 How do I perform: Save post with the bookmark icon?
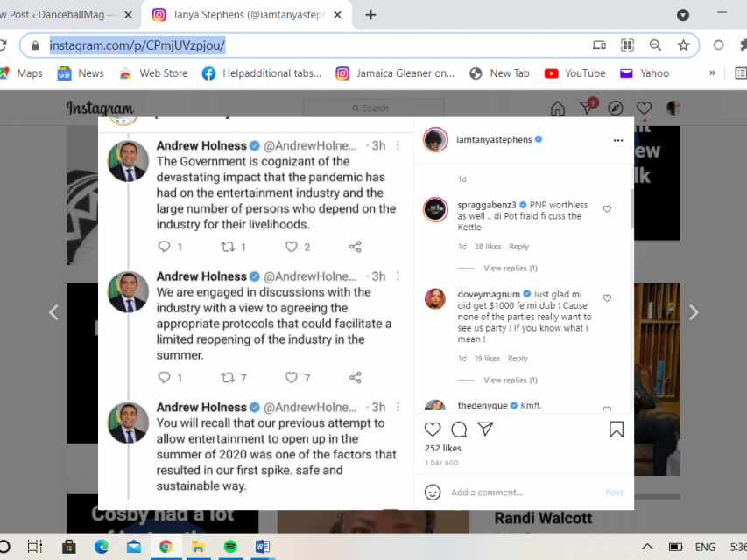click(x=617, y=430)
